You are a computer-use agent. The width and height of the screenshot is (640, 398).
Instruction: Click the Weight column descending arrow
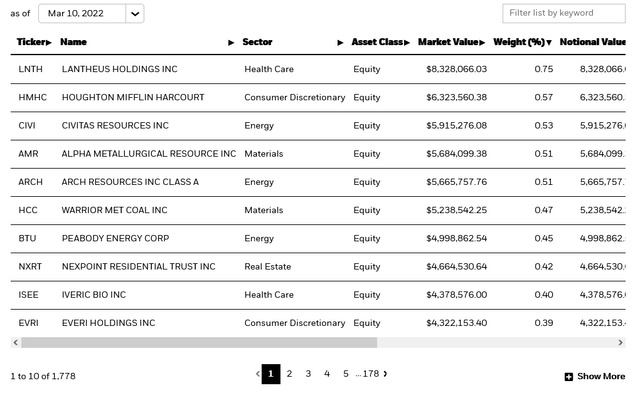tap(549, 42)
